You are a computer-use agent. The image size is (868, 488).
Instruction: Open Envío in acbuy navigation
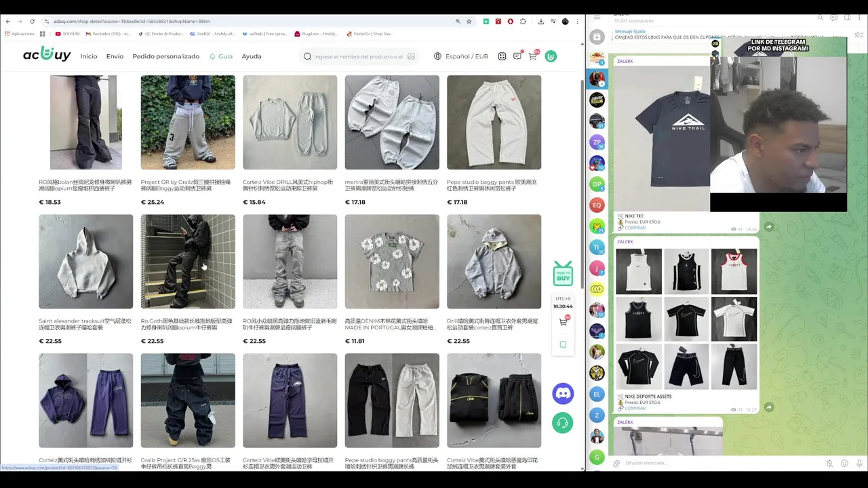tap(115, 56)
